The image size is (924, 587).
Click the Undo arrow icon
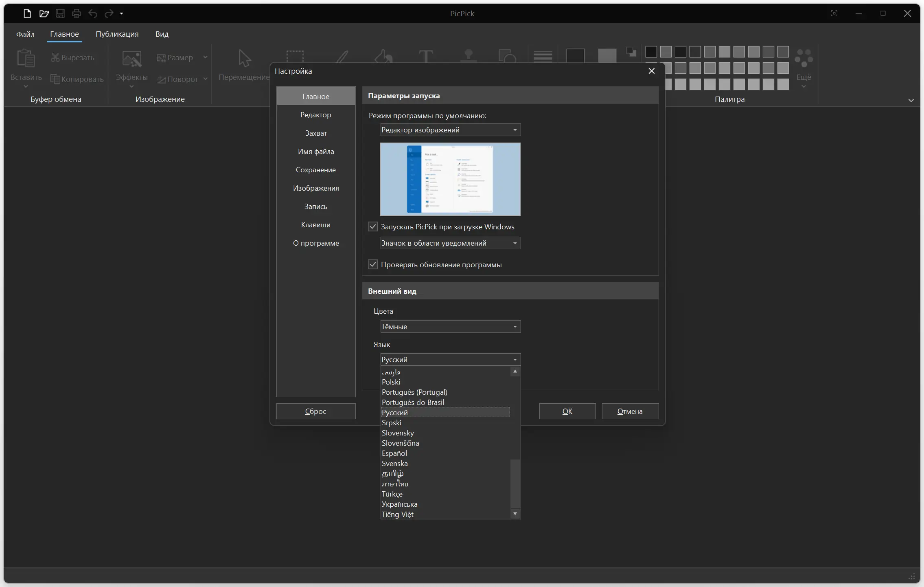(93, 13)
